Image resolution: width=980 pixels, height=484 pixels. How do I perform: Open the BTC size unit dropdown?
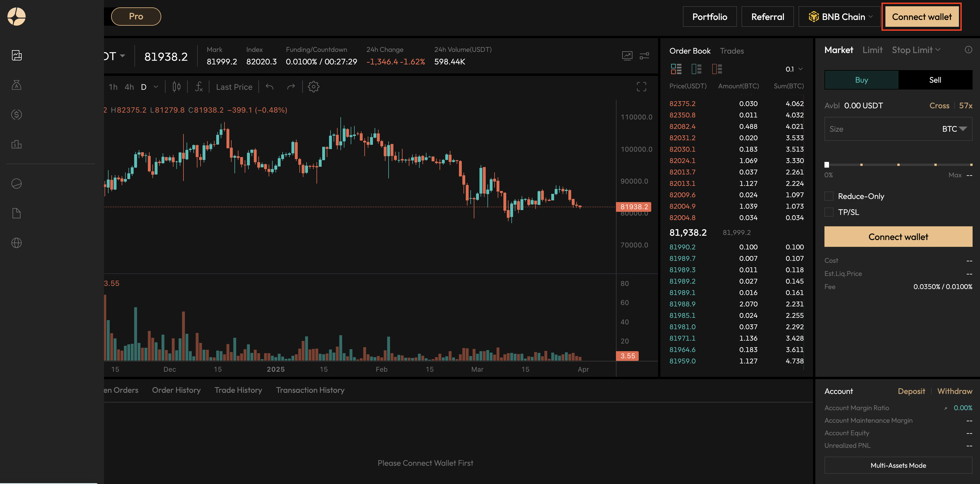(954, 129)
